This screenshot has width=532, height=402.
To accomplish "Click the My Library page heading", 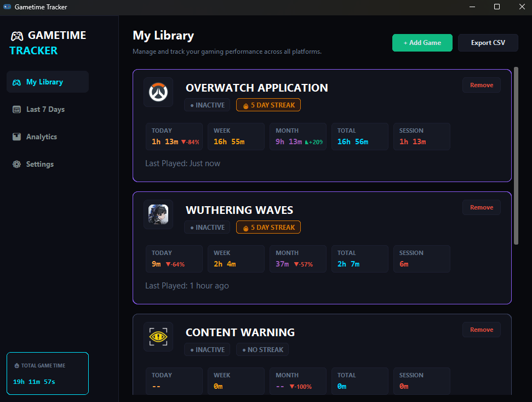I will tap(163, 36).
